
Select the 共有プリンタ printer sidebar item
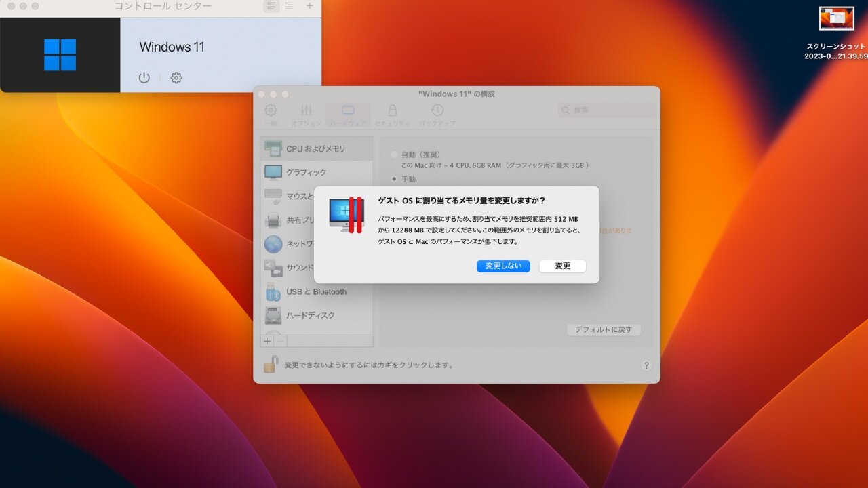[x=288, y=220]
